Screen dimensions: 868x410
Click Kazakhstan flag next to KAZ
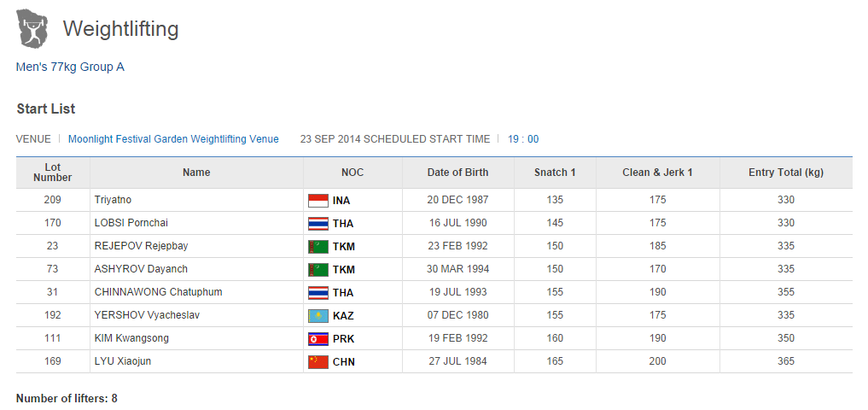[x=317, y=316]
